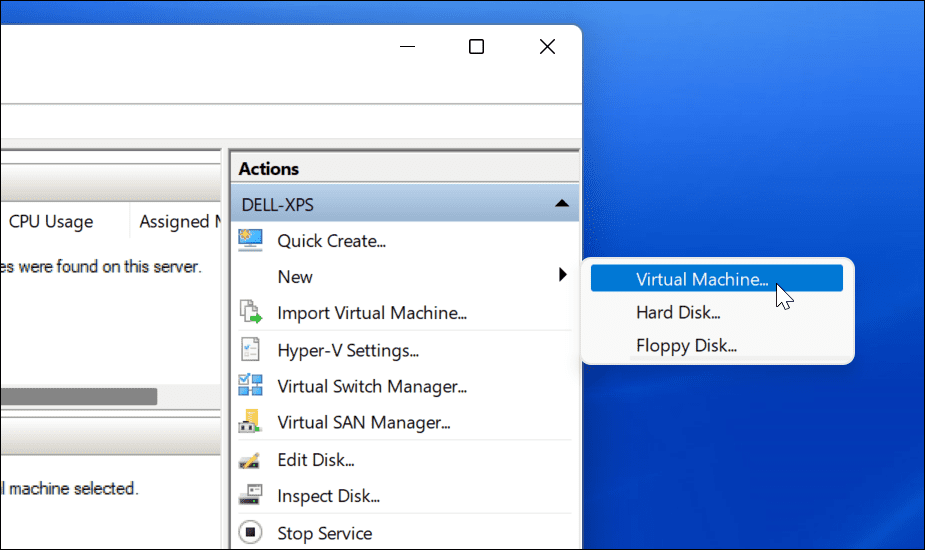
Task: Click the Virtual Switch Manager icon
Action: tap(250, 386)
